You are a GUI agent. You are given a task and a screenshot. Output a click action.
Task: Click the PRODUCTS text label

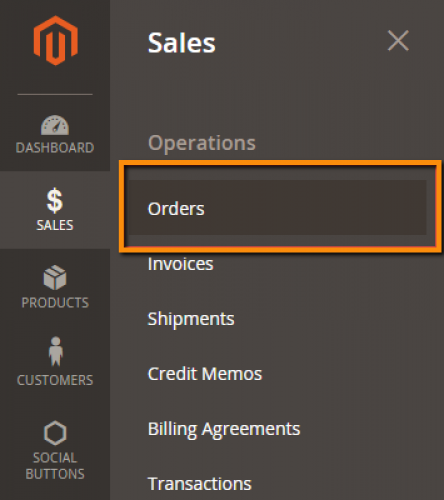(55, 303)
